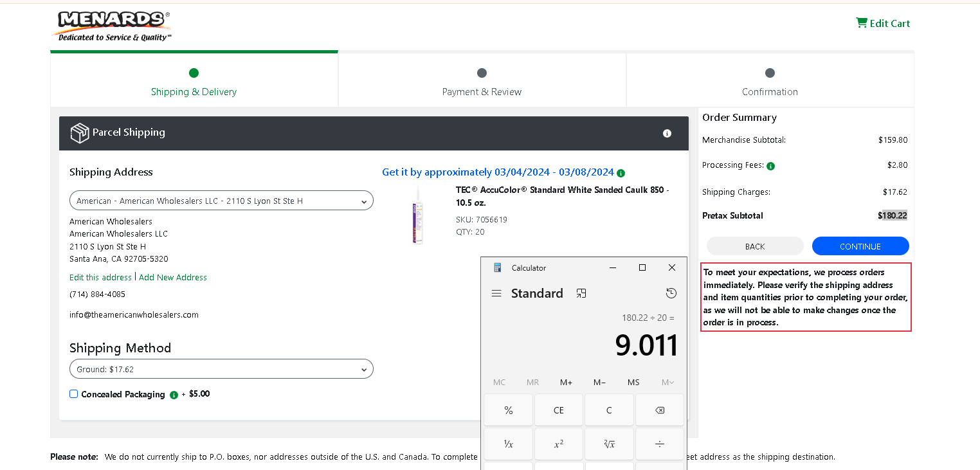Click the Calculator reciprocal 1/x key
980x470 pixels.
pos(509,444)
